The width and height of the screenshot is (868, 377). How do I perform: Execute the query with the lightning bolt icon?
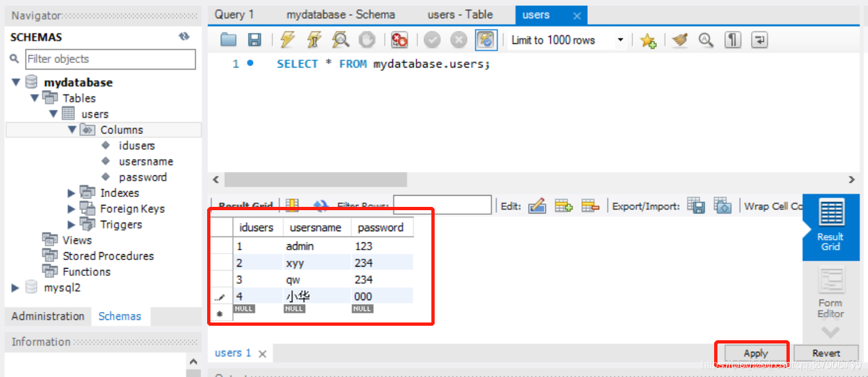click(287, 40)
